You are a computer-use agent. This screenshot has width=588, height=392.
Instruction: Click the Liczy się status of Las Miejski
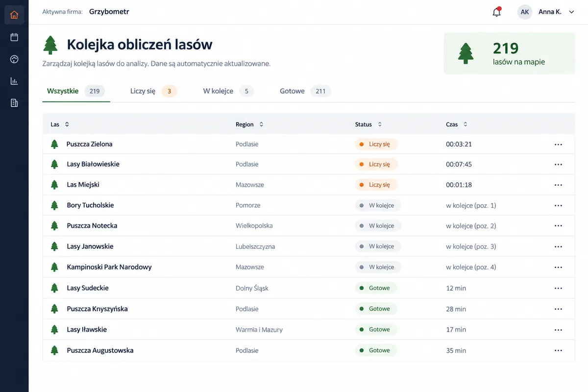tap(376, 185)
